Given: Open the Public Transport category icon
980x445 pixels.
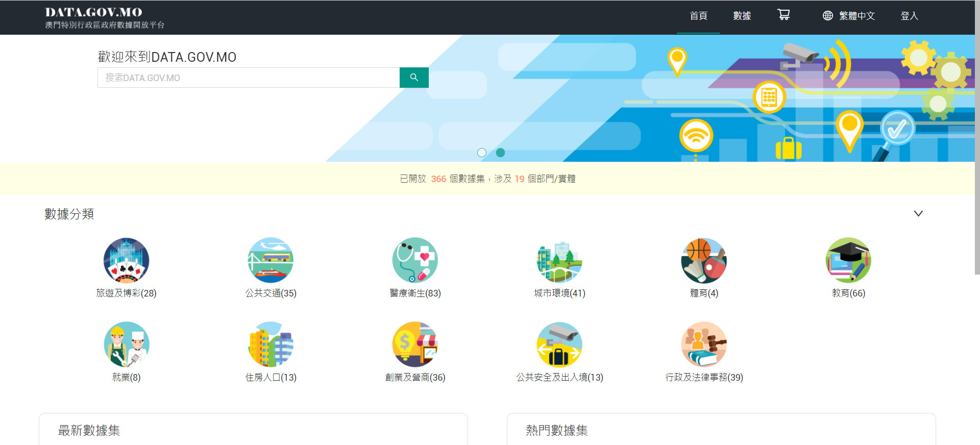Looking at the screenshot, I should [x=271, y=260].
